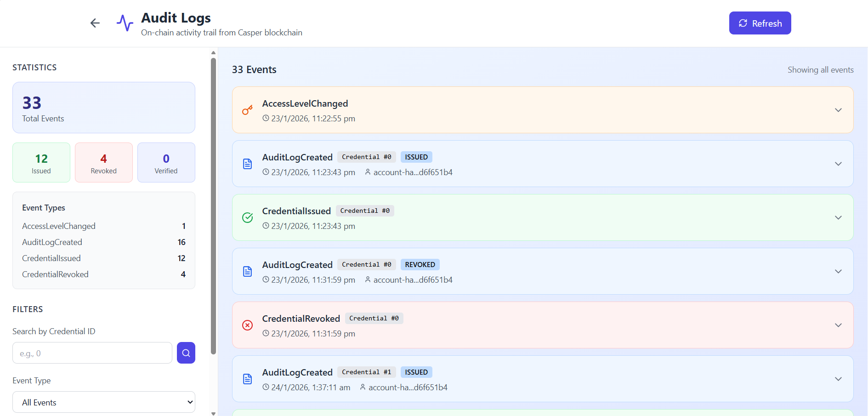Click the '33 Events' heading
The width and height of the screenshot is (868, 416).
254,70
